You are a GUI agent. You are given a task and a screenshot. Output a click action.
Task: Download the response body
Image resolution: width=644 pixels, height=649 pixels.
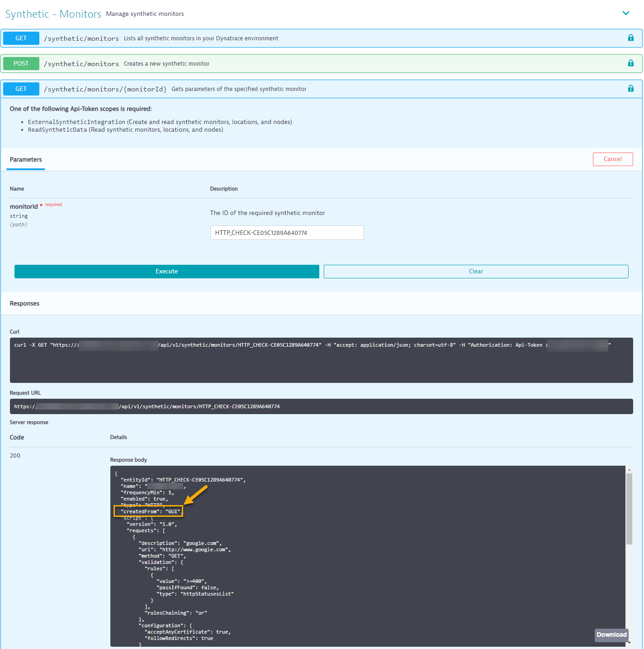(611, 635)
